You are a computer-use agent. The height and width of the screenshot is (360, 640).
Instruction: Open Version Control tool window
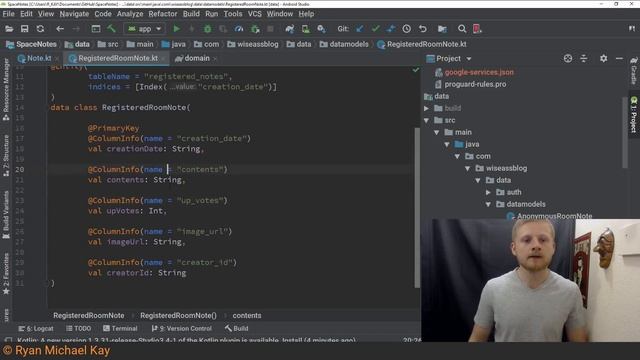[182, 328]
